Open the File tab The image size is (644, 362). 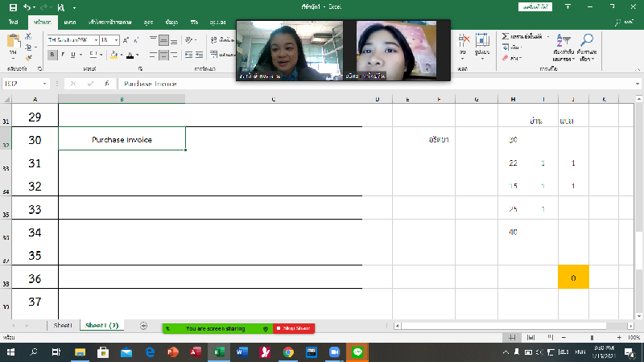point(14,23)
